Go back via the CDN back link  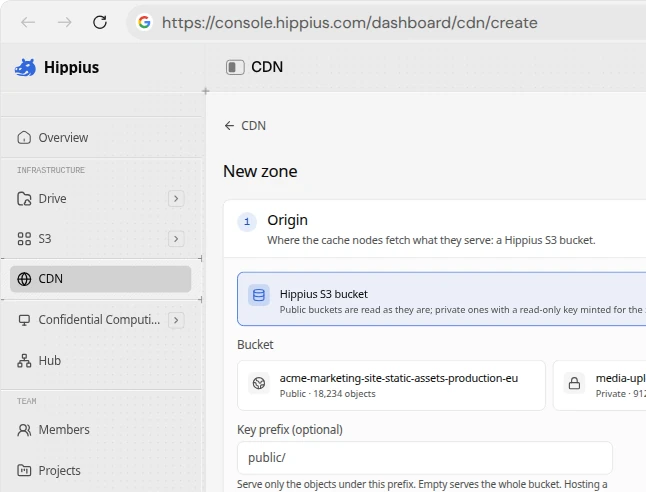coord(245,126)
